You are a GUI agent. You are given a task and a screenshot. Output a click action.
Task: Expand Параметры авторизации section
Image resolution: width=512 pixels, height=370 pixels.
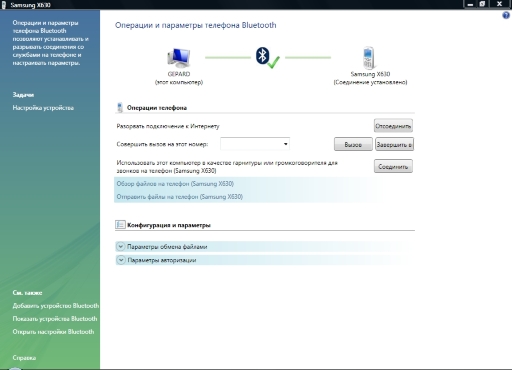(x=121, y=260)
